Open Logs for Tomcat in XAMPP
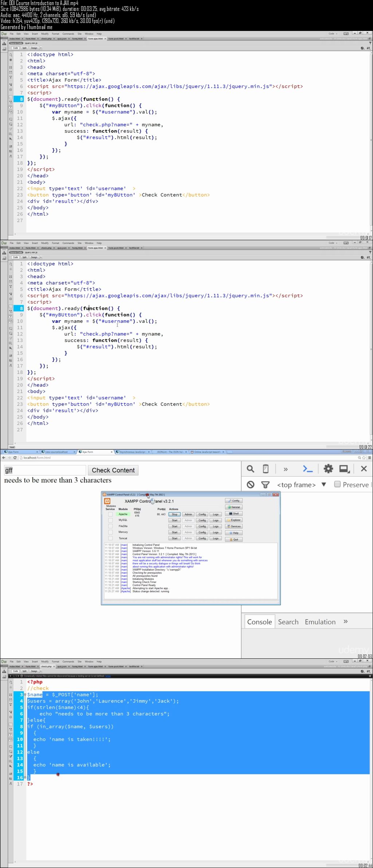 pos(216,538)
